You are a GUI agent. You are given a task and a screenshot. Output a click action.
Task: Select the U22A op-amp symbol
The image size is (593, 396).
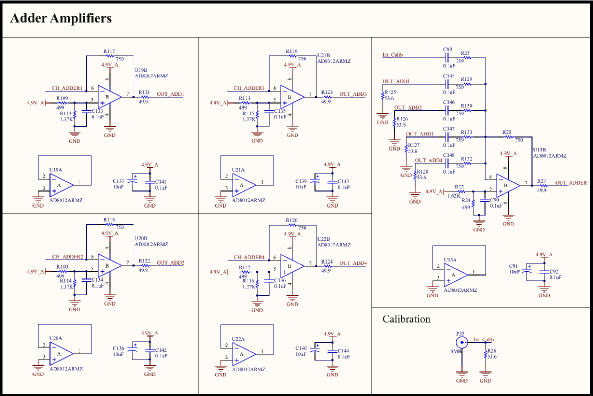click(244, 354)
